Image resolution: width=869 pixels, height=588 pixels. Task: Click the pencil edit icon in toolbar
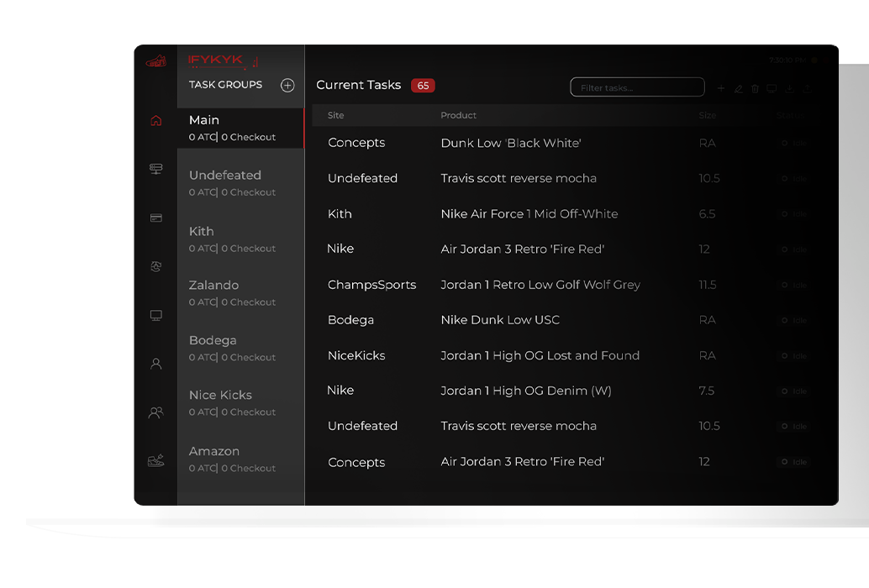738,88
